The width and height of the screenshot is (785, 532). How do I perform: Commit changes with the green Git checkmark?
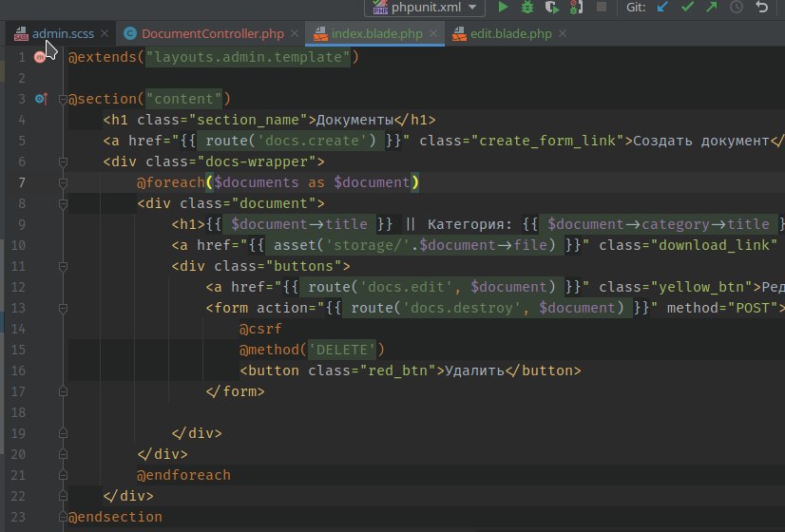[688, 8]
